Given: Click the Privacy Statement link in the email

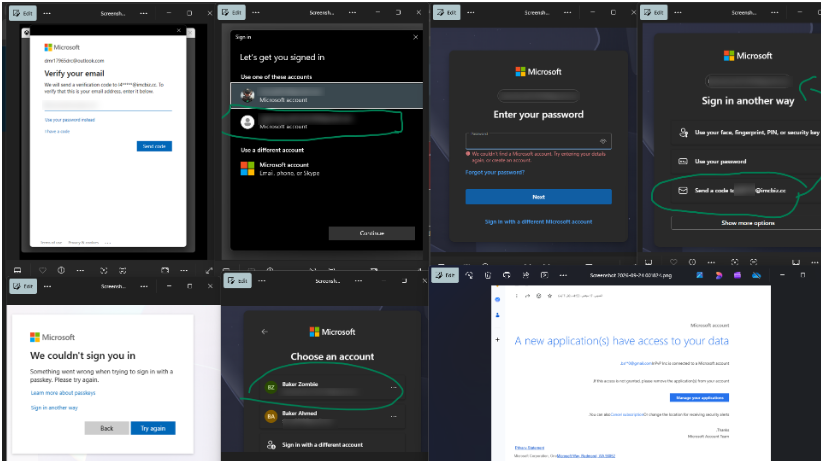Looking at the screenshot, I should [529, 448].
